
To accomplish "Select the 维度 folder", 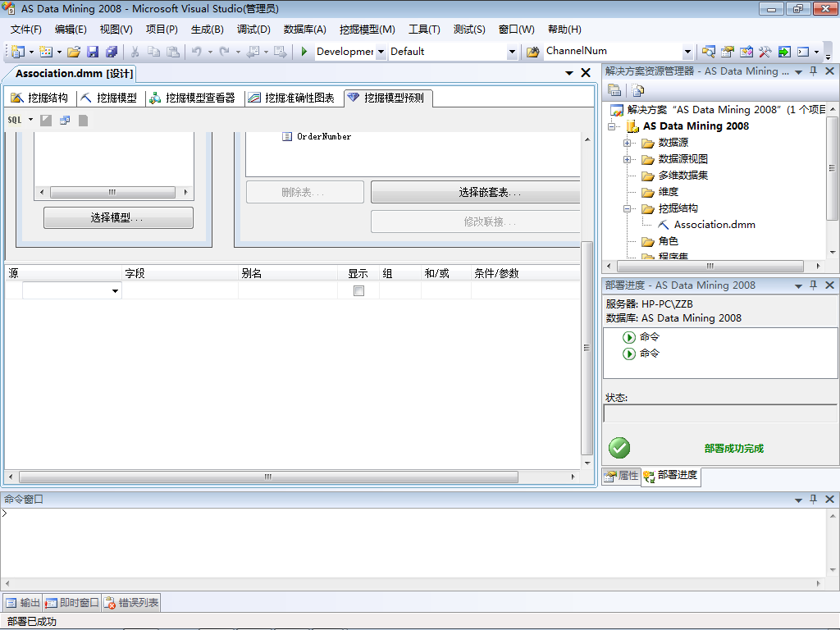I will click(668, 192).
